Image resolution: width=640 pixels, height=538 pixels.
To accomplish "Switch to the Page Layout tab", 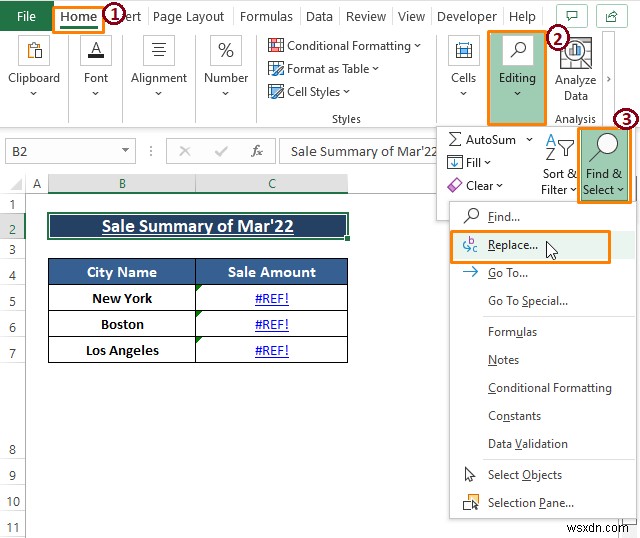I will click(x=188, y=16).
